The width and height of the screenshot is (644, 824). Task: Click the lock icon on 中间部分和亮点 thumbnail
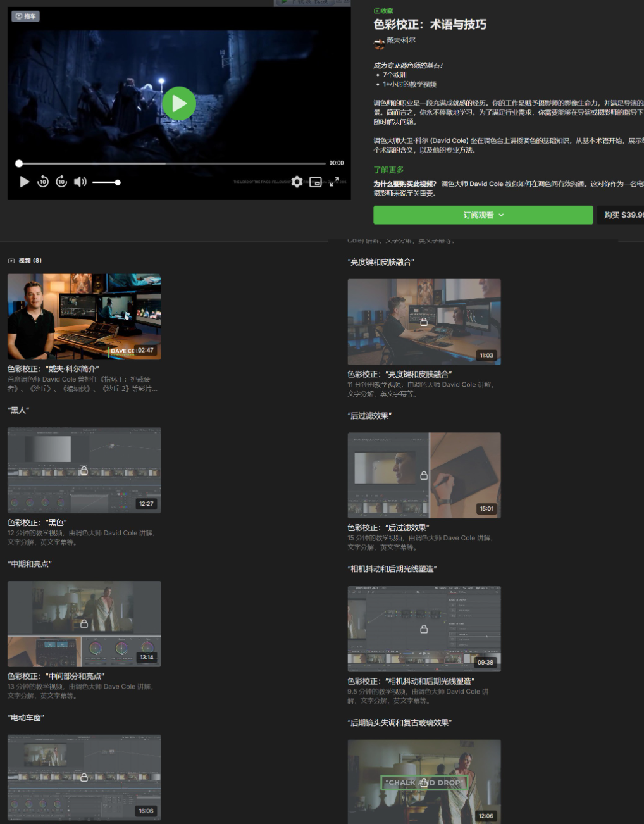[x=84, y=624]
